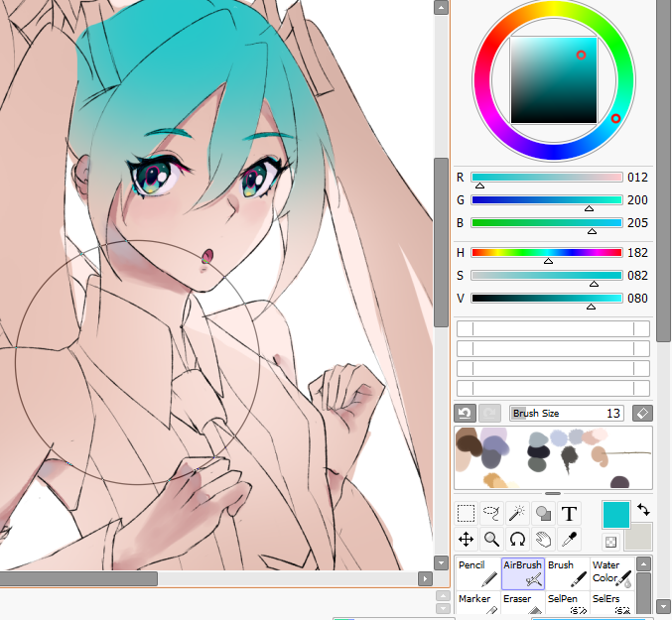Image resolution: width=672 pixels, height=620 pixels.
Task: Click the canvas vertical scroll up arrow
Action: pos(441,7)
